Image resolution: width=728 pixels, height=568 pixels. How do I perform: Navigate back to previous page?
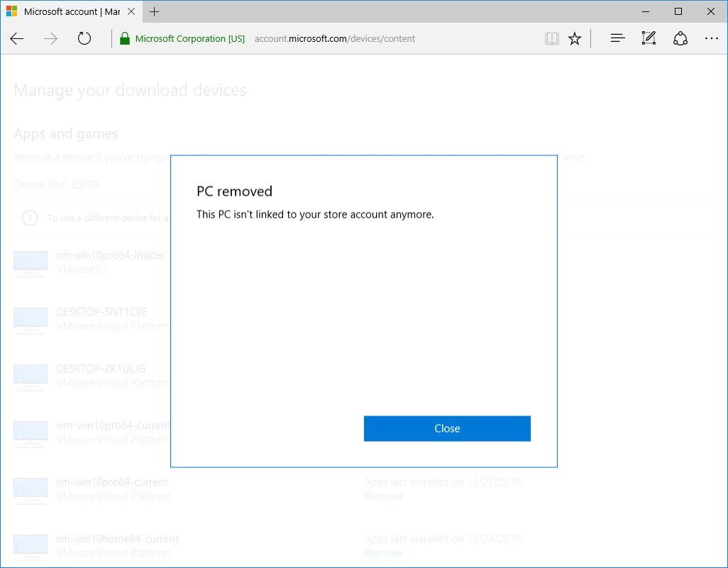pos(16,38)
